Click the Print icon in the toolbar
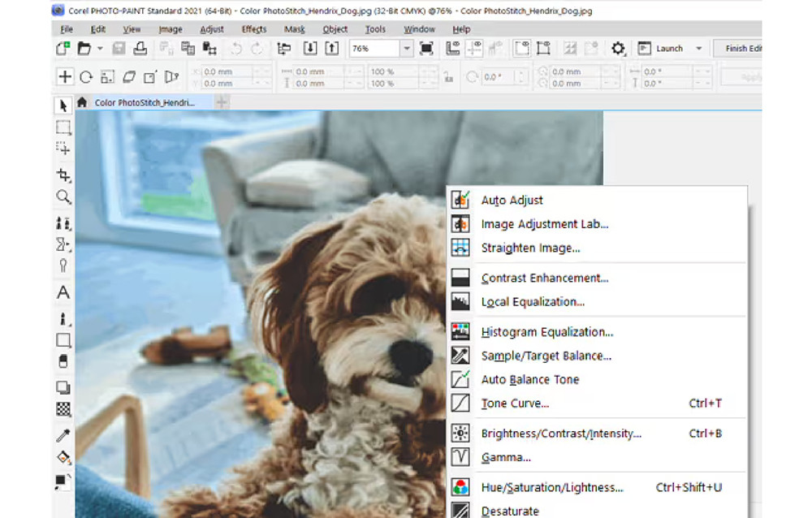The height and width of the screenshot is (518, 812). [140, 48]
